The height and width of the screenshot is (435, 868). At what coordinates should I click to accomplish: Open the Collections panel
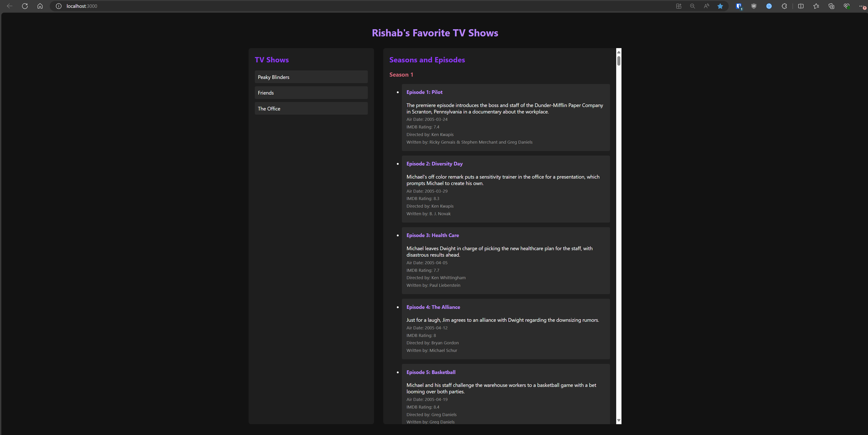point(831,6)
